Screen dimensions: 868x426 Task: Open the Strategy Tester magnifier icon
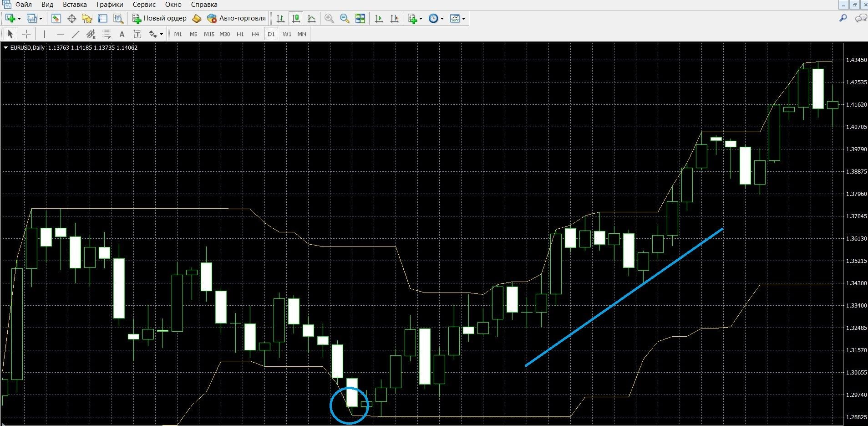coord(118,19)
